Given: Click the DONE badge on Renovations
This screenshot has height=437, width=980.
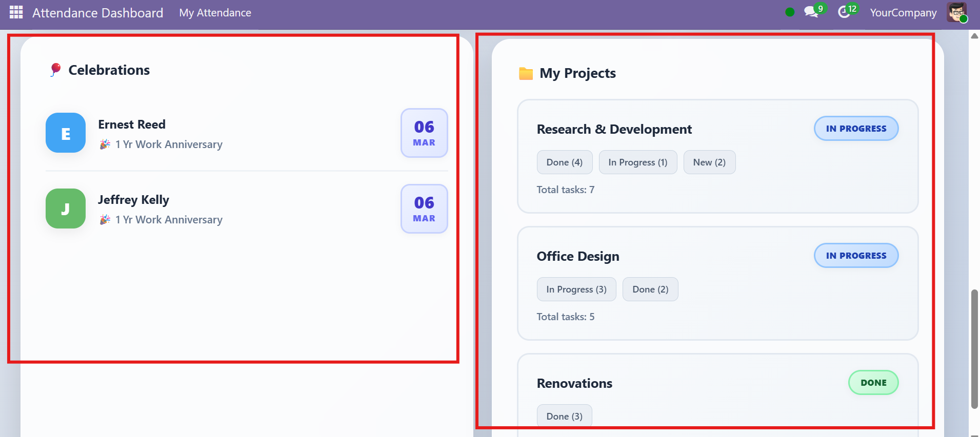Looking at the screenshot, I should coord(873,383).
